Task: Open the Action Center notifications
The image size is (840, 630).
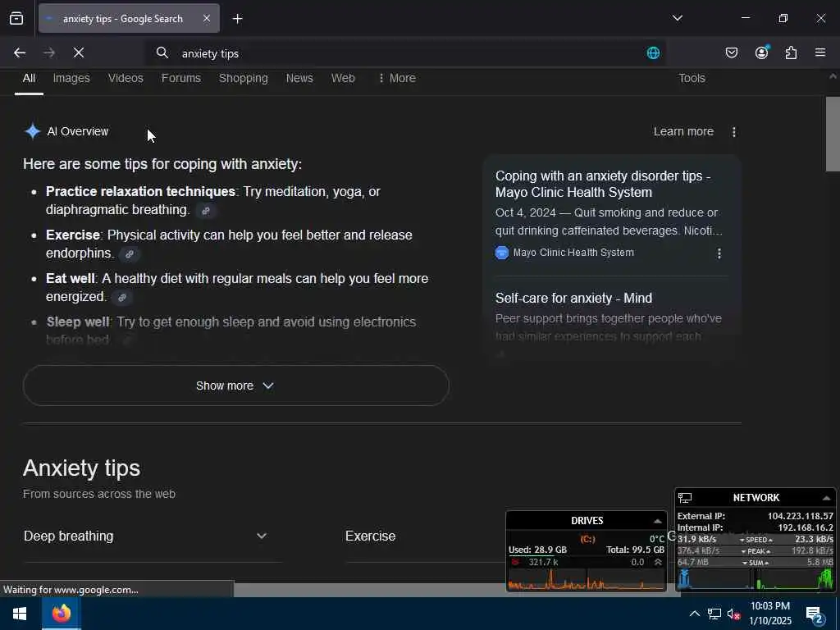Action: coord(815,614)
